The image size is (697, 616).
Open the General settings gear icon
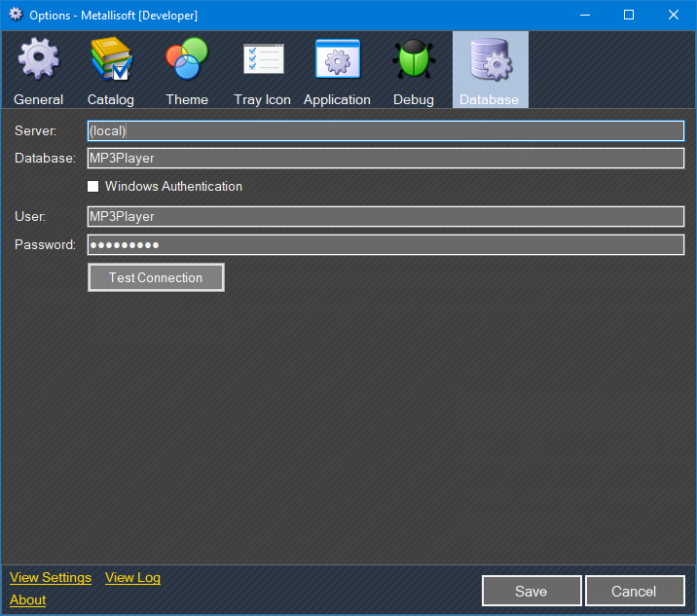click(x=39, y=60)
